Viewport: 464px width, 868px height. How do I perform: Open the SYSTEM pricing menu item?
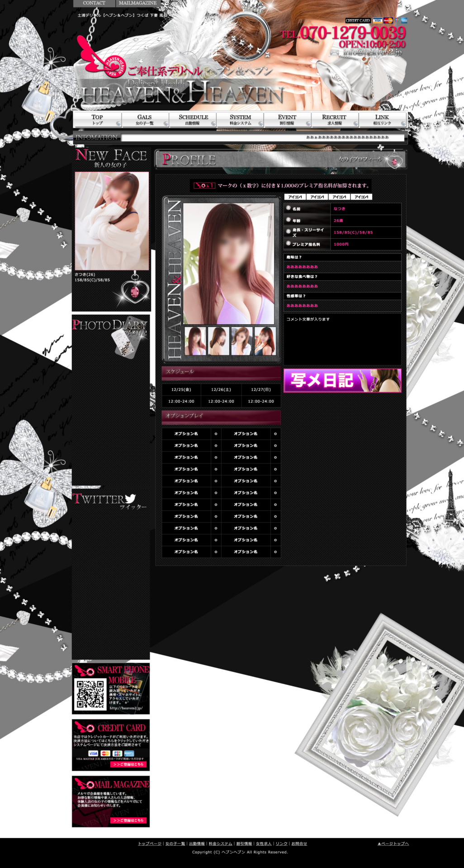(x=240, y=120)
